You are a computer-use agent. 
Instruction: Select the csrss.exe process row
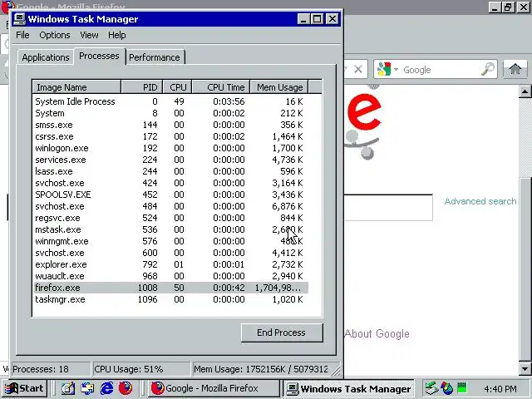(170, 136)
